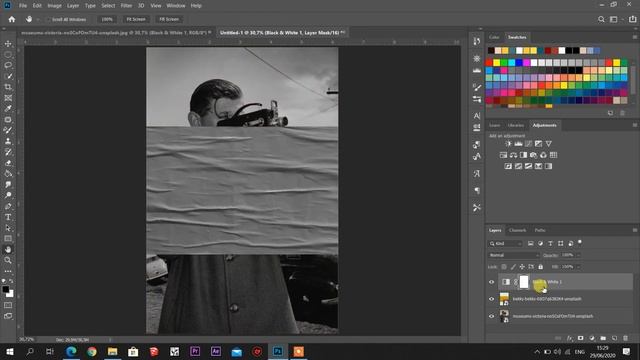Screen dimensions: 640x360
Task: Click the Fill Screen button
Action: pos(169,19)
